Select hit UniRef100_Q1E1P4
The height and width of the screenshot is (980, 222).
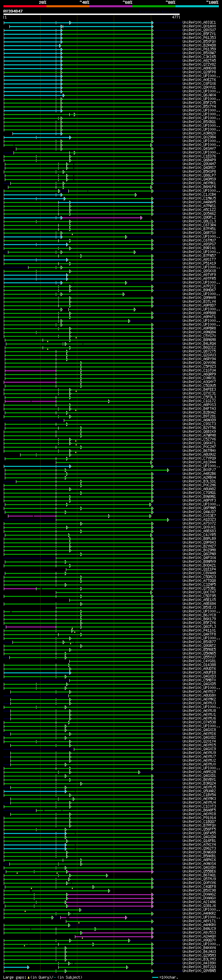click(199, 569)
